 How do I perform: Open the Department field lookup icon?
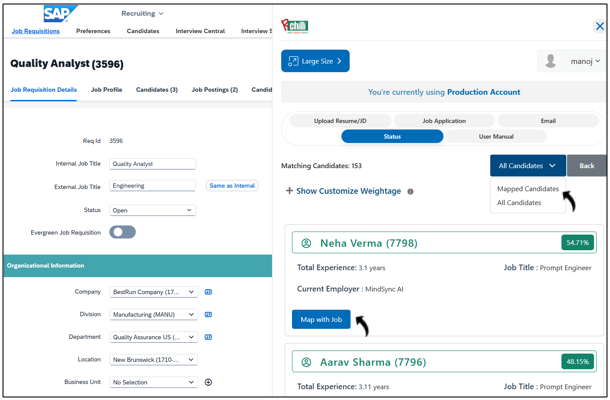208,337
